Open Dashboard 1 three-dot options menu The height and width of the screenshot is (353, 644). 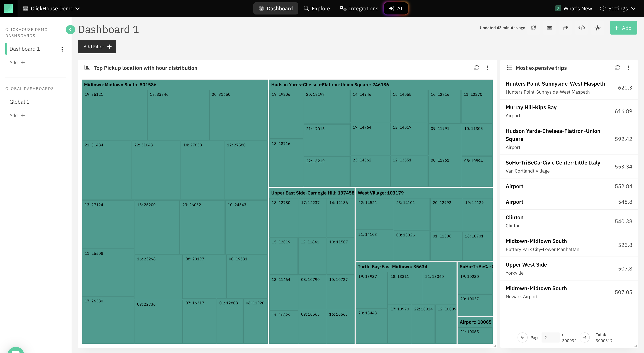pyautogui.click(x=62, y=49)
